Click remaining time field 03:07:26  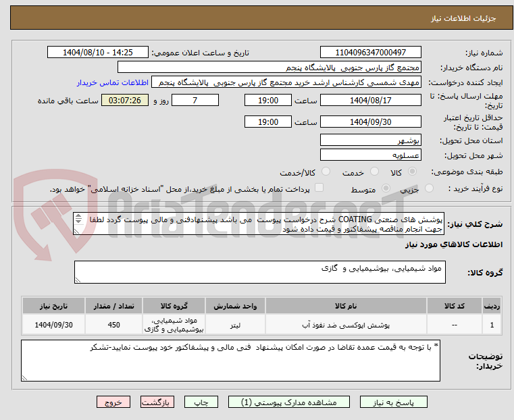pos(125,100)
